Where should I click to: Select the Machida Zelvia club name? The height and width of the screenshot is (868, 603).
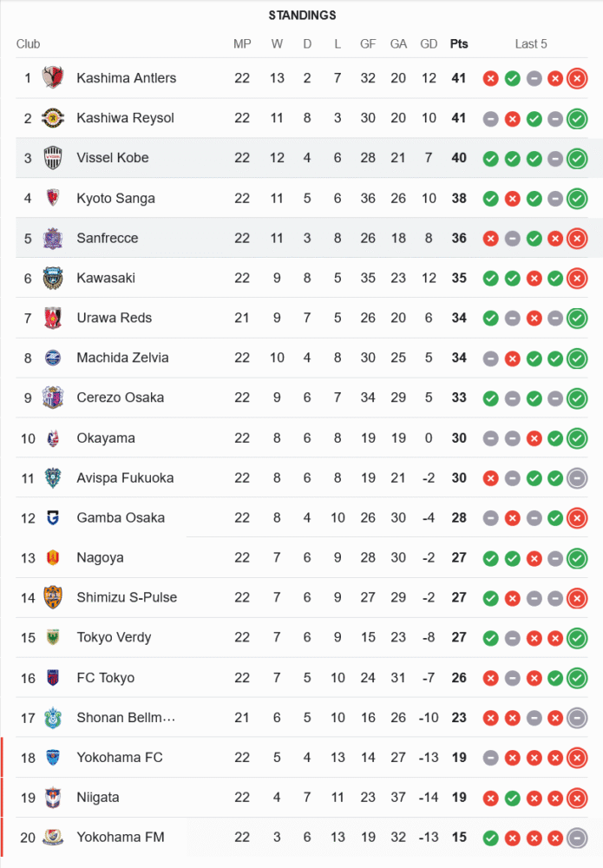click(x=122, y=358)
